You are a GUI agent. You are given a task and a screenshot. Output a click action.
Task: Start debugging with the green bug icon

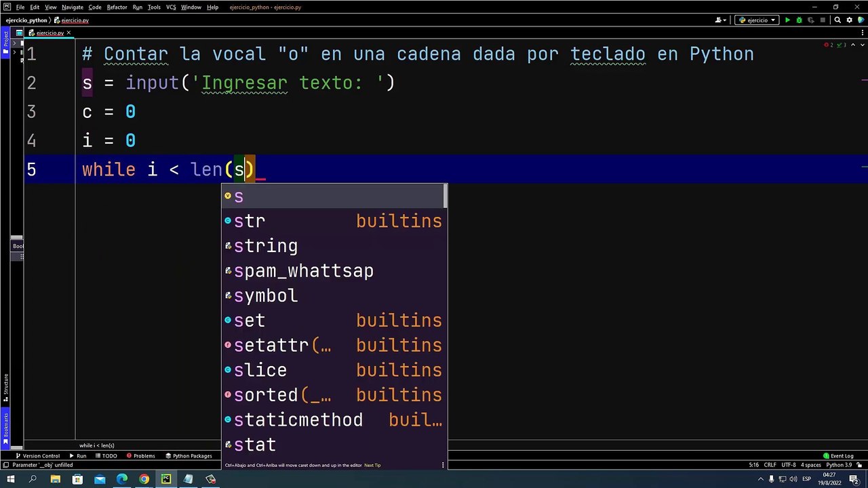(799, 20)
